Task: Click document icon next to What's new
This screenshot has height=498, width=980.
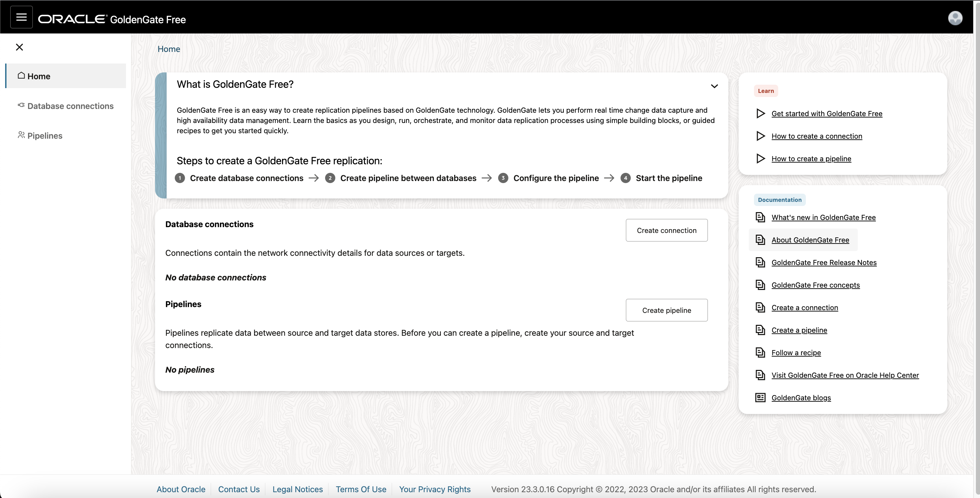Action: pos(760,217)
